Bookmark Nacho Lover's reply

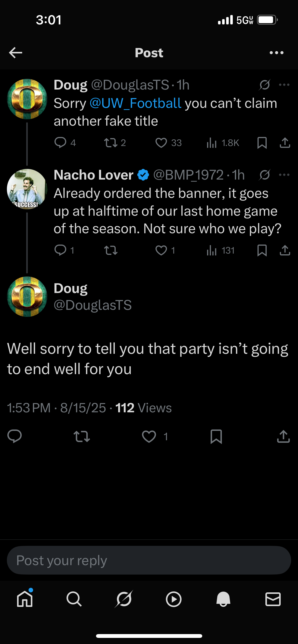(262, 251)
